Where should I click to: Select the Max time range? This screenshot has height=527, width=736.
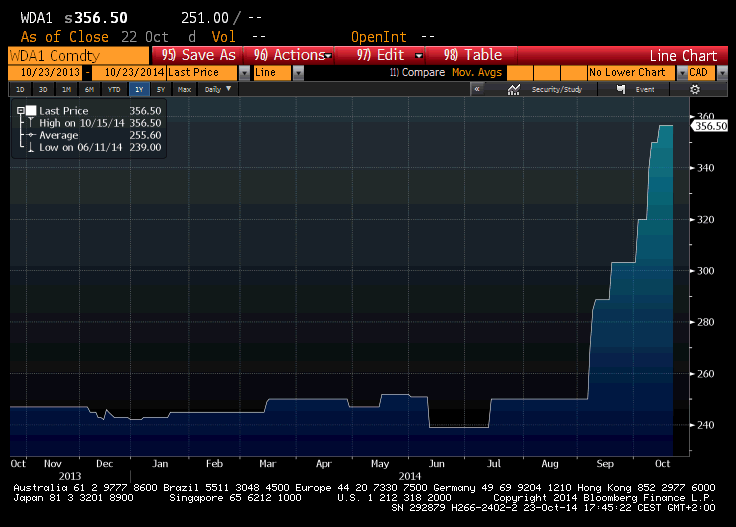(x=184, y=89)
